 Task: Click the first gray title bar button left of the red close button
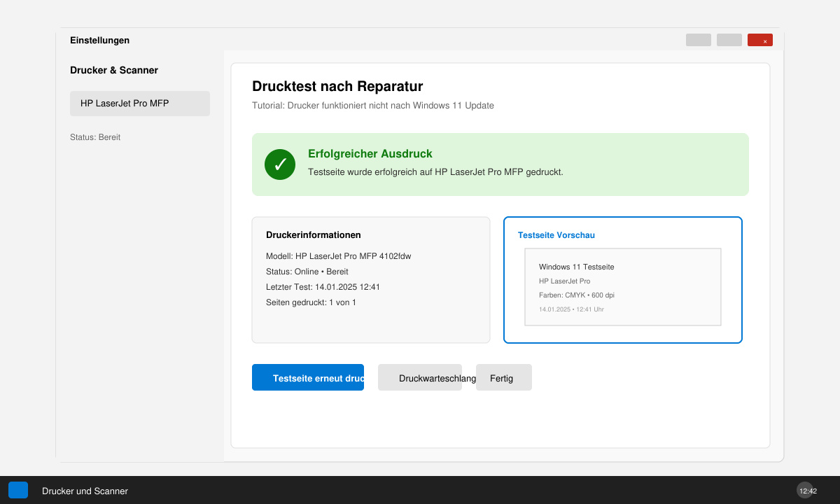[699, 40]
